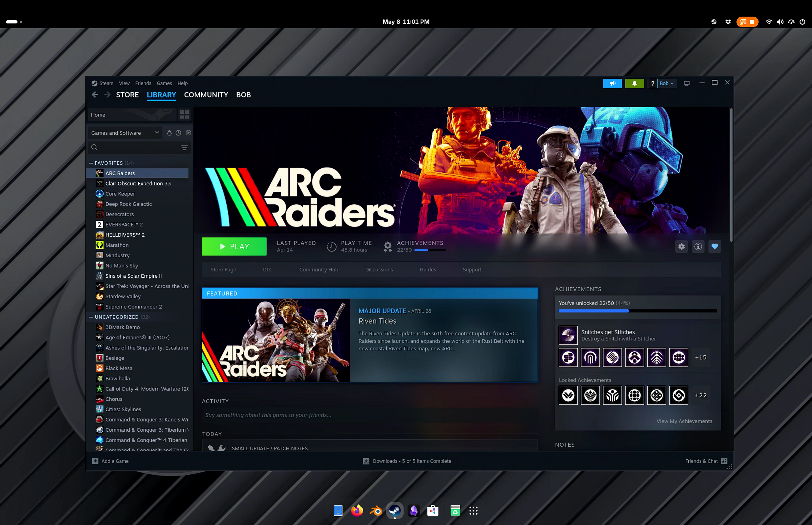Open the Steam menu
The image size is (812, 525).
(x=106, y=83)
